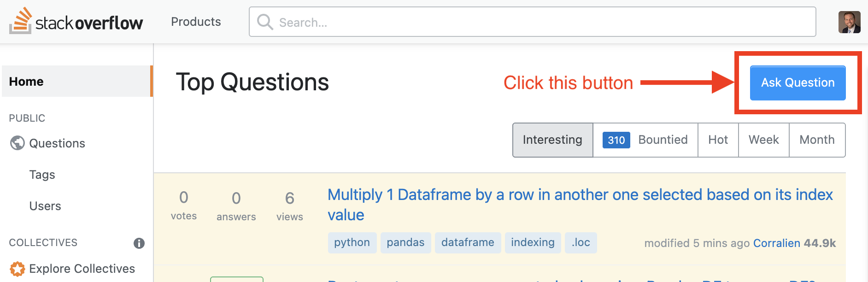Go to Home in the sidebar
Screen dimensions: 868x282
point(76,81)
